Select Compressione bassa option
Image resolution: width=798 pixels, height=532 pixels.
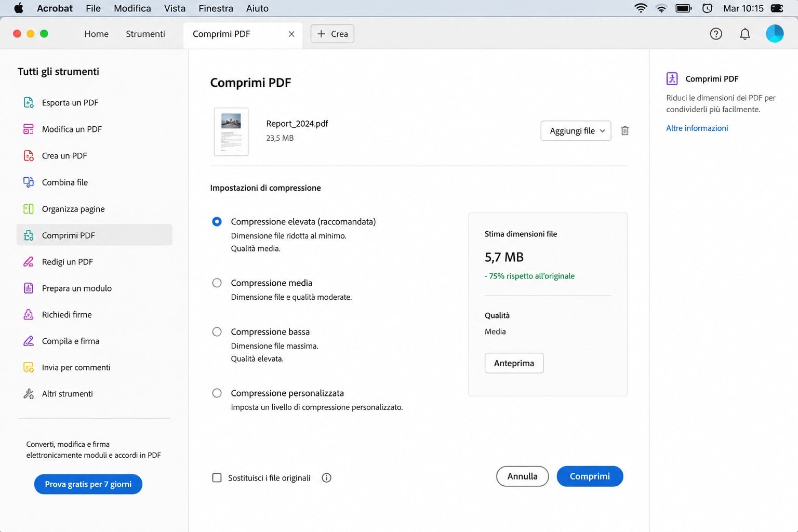217,332
